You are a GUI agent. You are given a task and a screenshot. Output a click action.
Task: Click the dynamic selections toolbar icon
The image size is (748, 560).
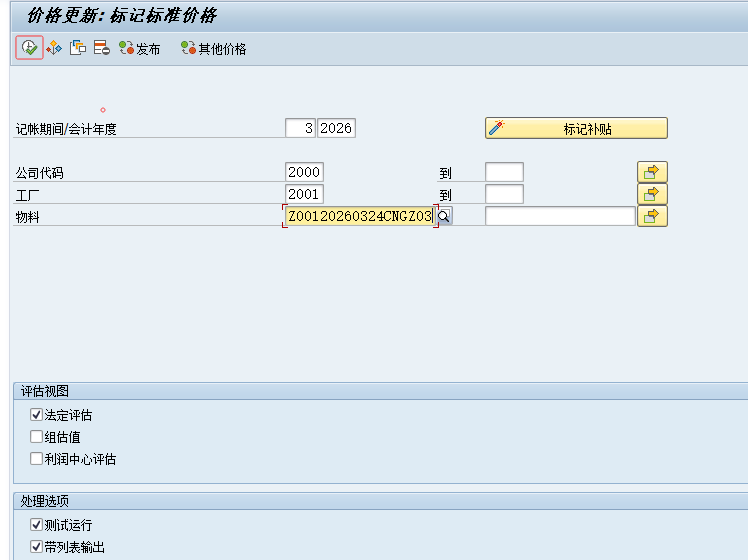(x=78, y=48)
